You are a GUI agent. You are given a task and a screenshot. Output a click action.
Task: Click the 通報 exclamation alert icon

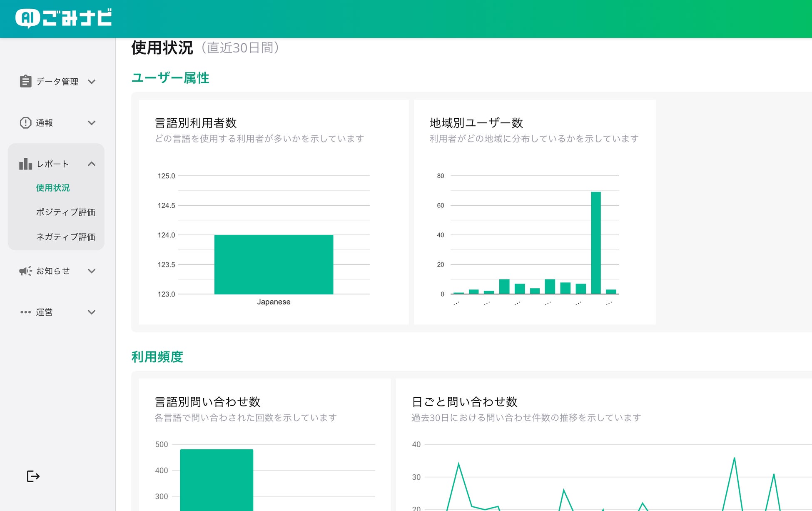[x=25, y=123]
